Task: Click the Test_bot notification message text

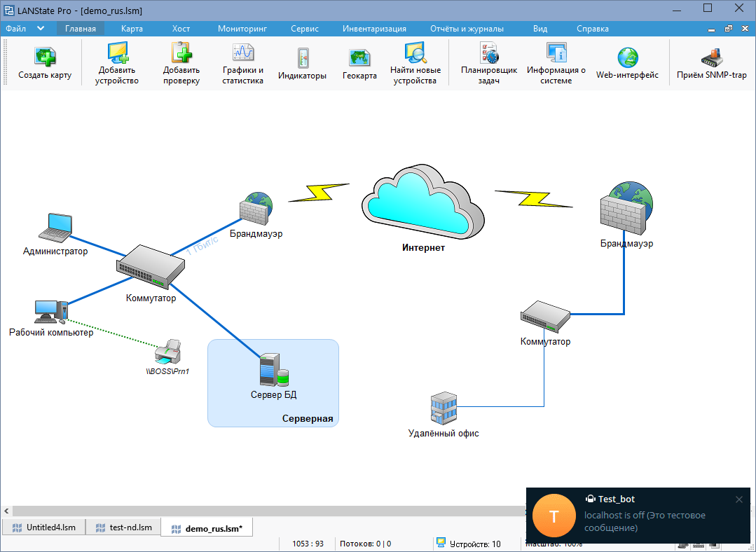Action: click(x=645, y=522)
